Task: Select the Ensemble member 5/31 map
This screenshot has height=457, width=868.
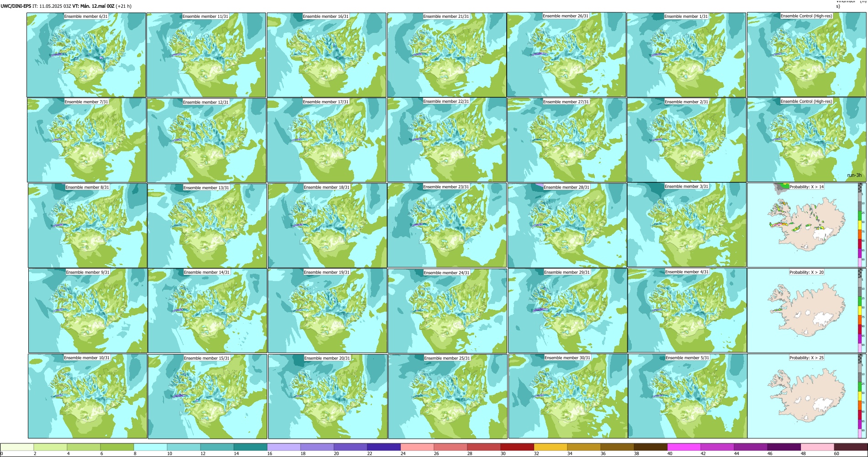Action: 688,396
